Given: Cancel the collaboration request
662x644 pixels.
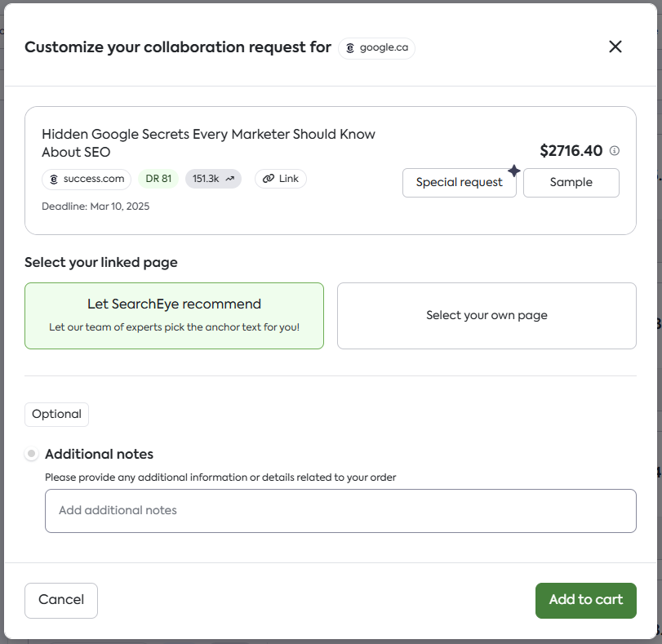Looking at the screenshot, I should (61, 600).
